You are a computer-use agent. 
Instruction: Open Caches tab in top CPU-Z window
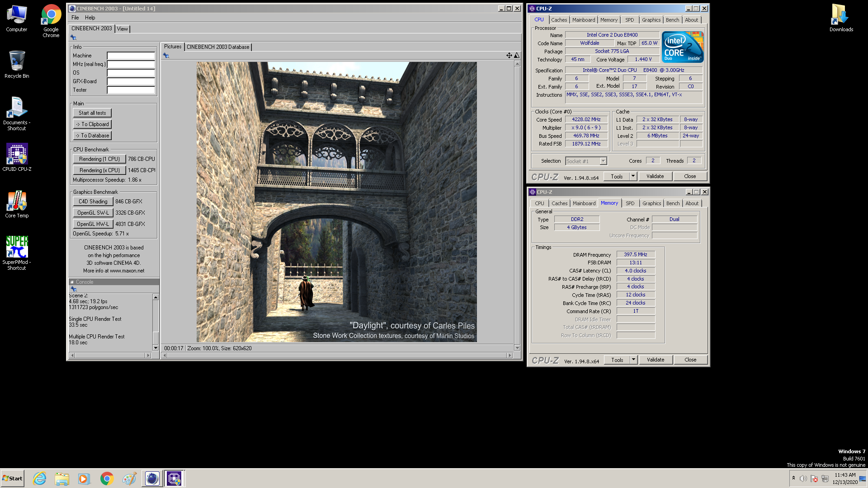[559, 20]
